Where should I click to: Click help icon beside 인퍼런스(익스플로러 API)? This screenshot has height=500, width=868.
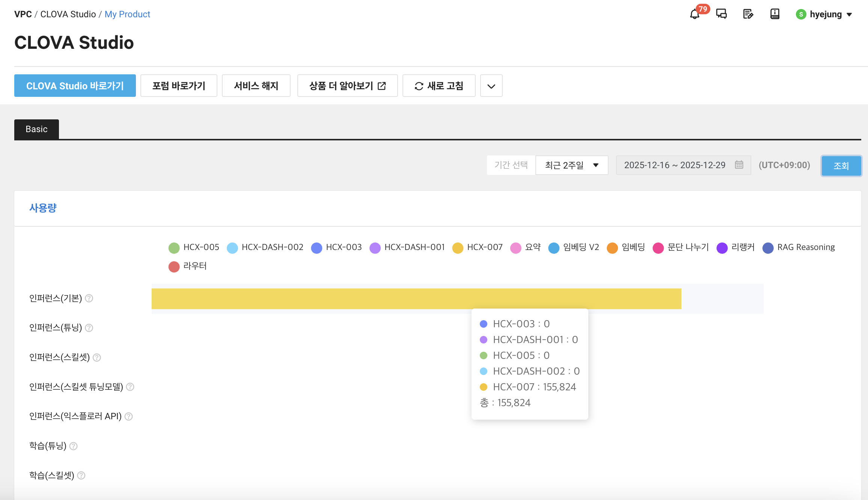(129, 417)
